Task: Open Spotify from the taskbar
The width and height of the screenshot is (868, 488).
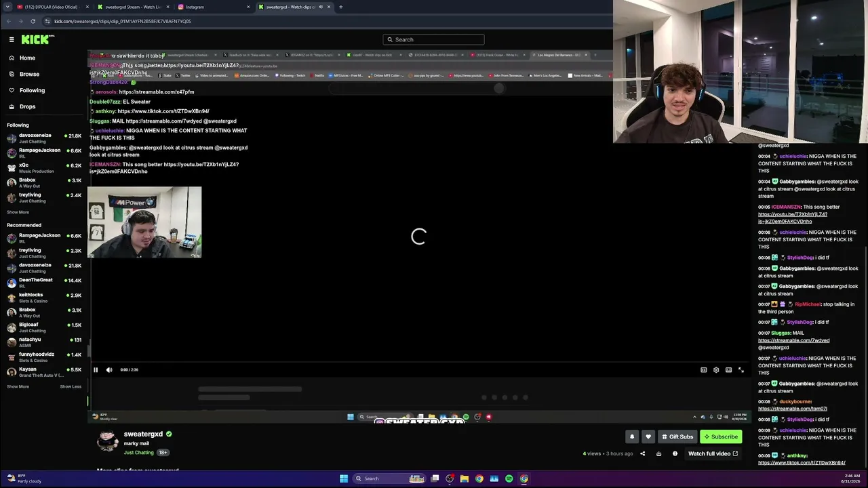Action: (x=509, y=479)
